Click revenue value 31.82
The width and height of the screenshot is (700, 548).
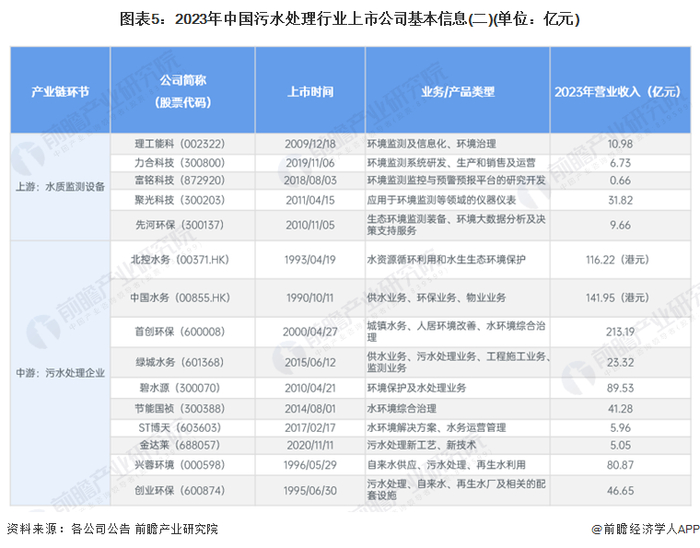click(x=620, y=200)
